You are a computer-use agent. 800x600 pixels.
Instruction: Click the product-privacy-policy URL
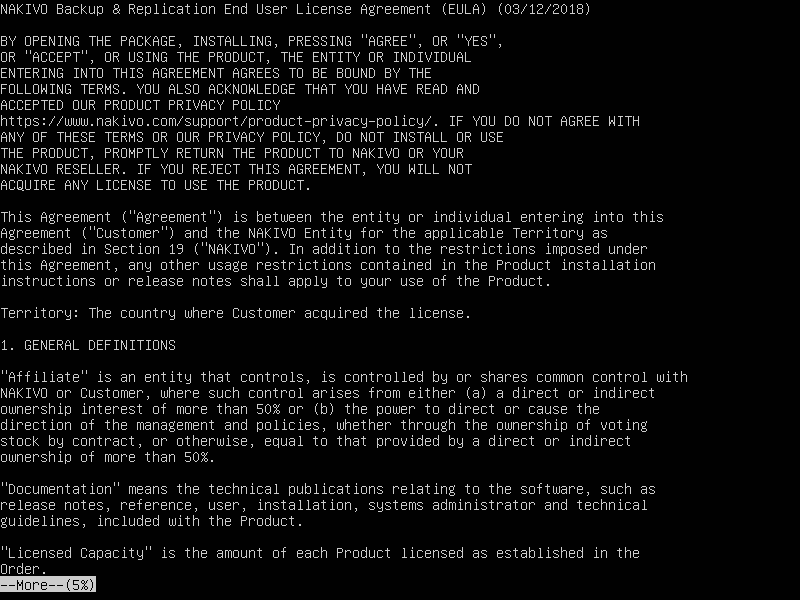point(219,121)
